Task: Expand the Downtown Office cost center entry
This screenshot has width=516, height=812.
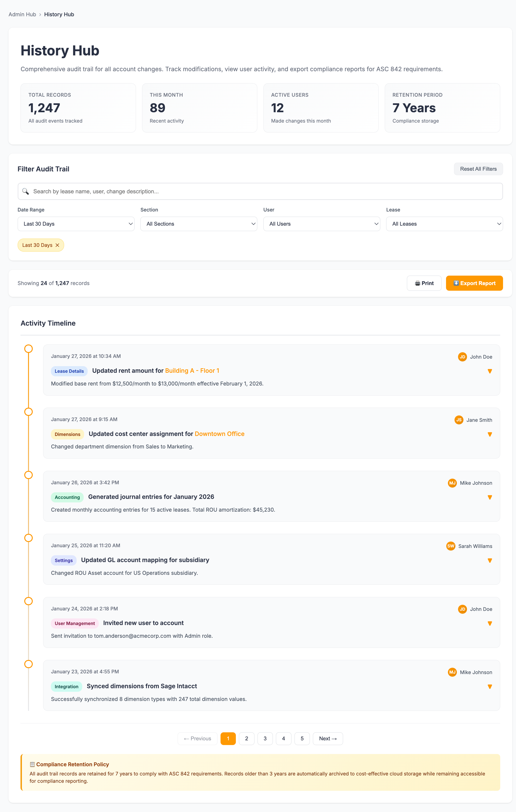Action: pos(490,434)
